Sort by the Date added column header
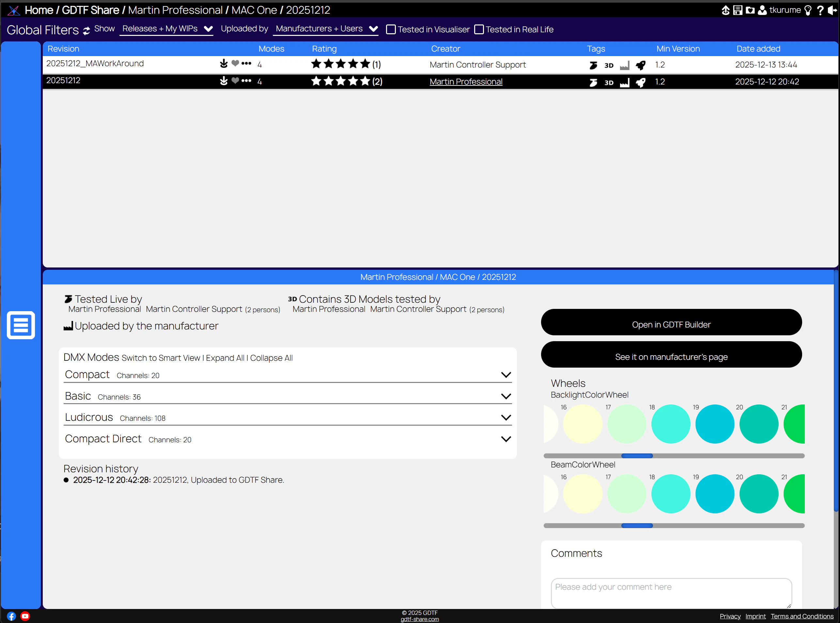The width and height of the screenshot is (840, 623). tap(758, 49)
